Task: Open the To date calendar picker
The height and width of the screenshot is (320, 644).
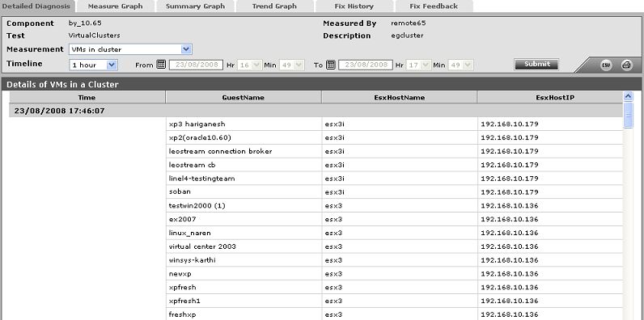Action: [x=331, y=65]
